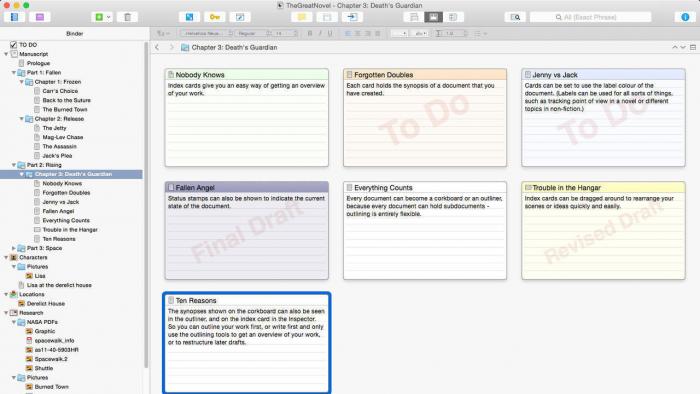Collapse Part 1: Fallen folder
This screenshot has height=394, width=700.
click(x=14, y=72)
